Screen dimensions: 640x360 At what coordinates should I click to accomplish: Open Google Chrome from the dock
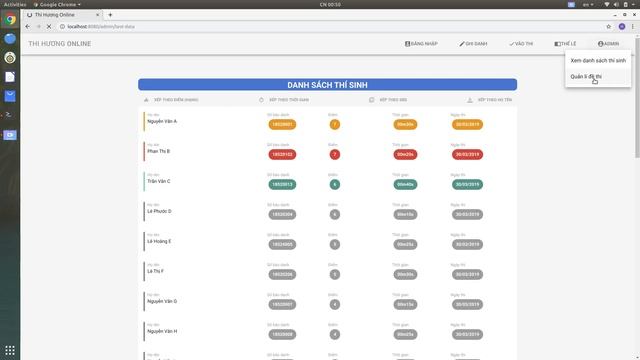pyautogui.click(x=10, y=19)
